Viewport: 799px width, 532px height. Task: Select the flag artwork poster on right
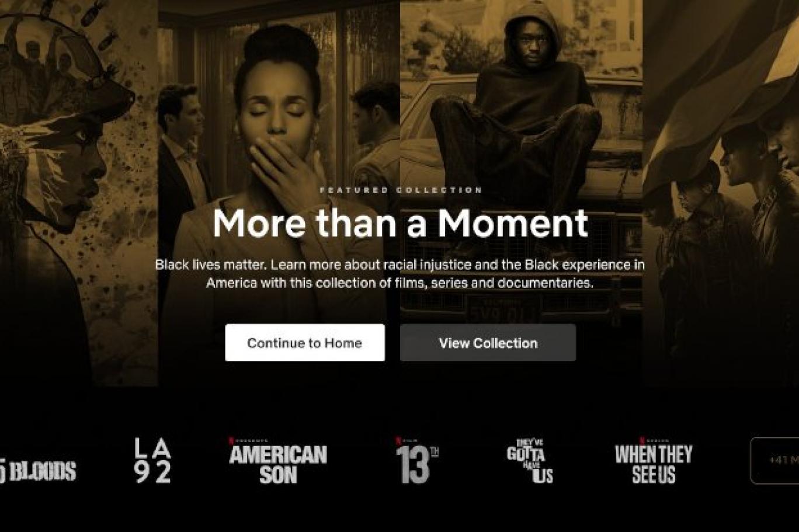click(x=721, y=193)
